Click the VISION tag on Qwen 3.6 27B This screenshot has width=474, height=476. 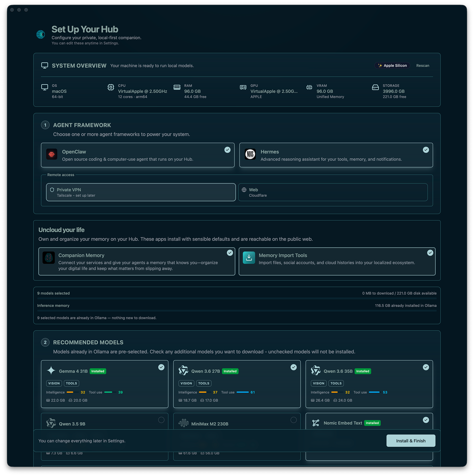point(186,384)
